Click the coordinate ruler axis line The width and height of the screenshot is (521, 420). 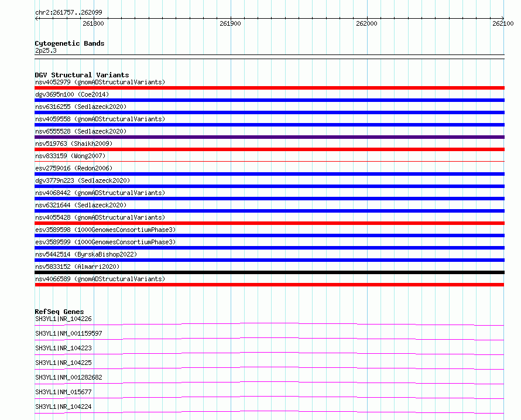269,18
